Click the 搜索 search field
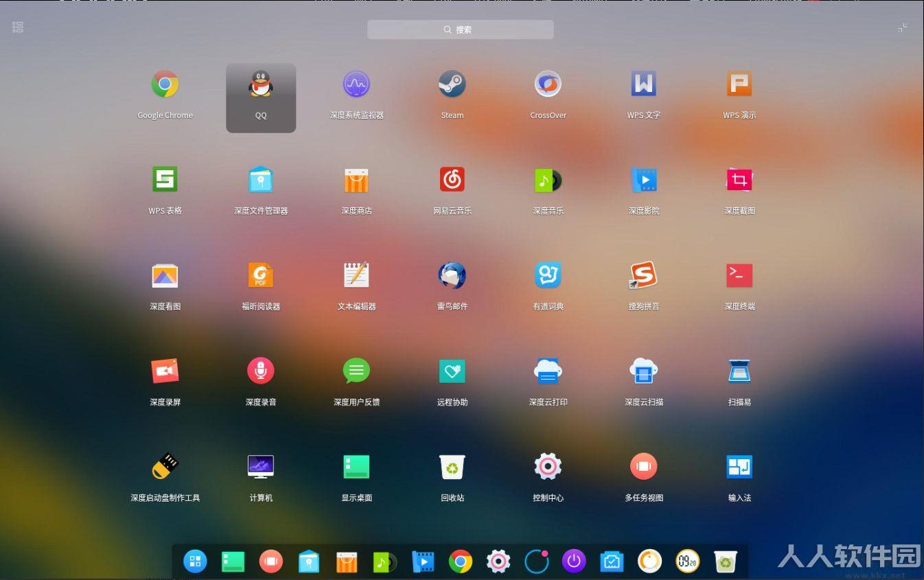 click(461, 30)
